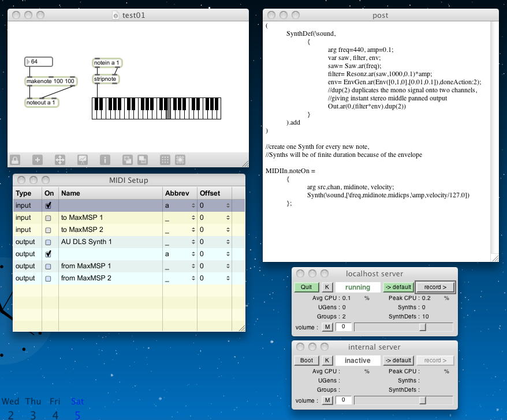507x420 pixels.
Task: Toggle the grid display icon
Action: 165,160
